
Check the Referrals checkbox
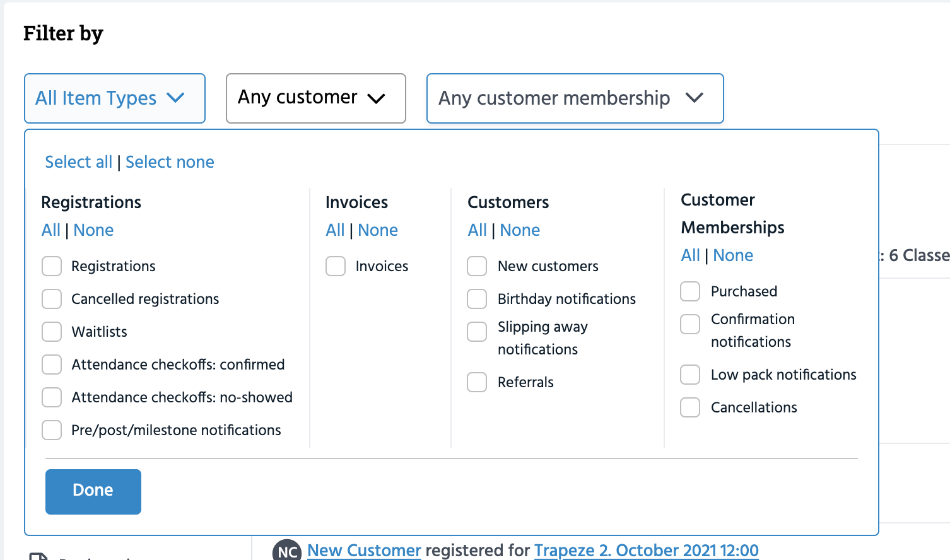click(x=477, y=382)
